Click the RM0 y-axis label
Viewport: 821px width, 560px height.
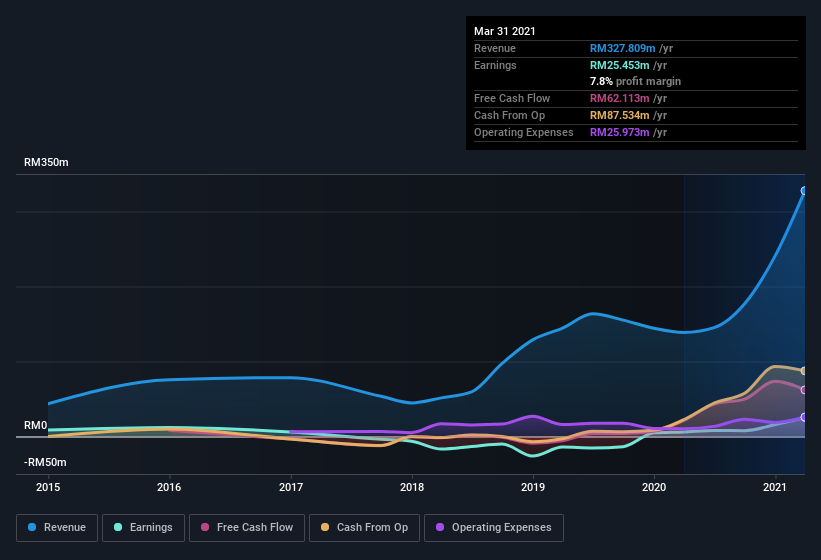(36, 425)
